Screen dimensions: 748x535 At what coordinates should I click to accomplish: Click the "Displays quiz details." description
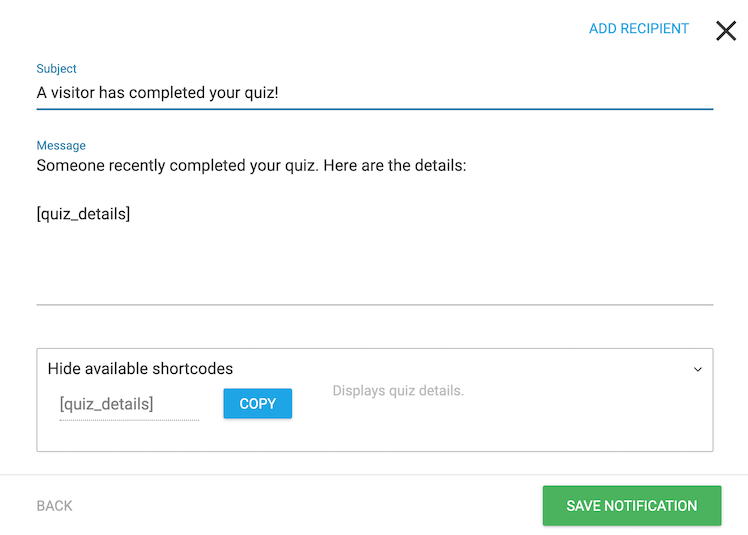398,390
